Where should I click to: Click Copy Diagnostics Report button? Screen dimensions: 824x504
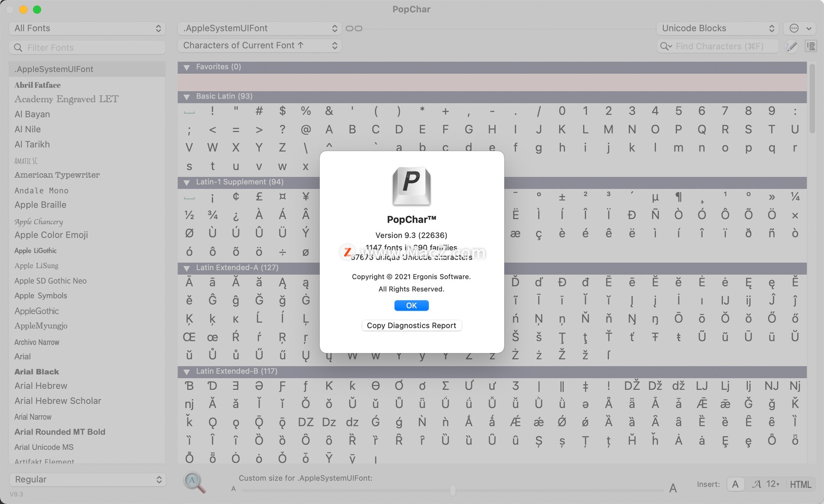pyautogui.click(x=412, y=326)
